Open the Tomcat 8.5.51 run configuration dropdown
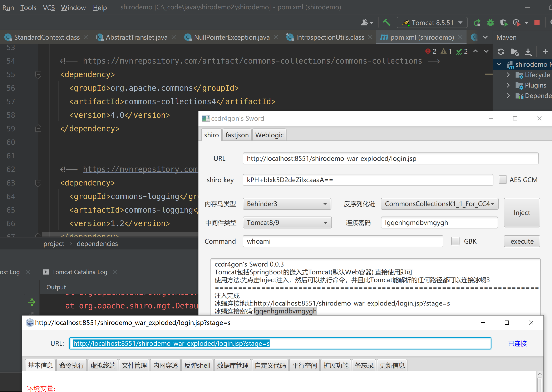Image resolution: width=552 pixels, height=392 pixels. pyautogui.click(x=432, y=23)
